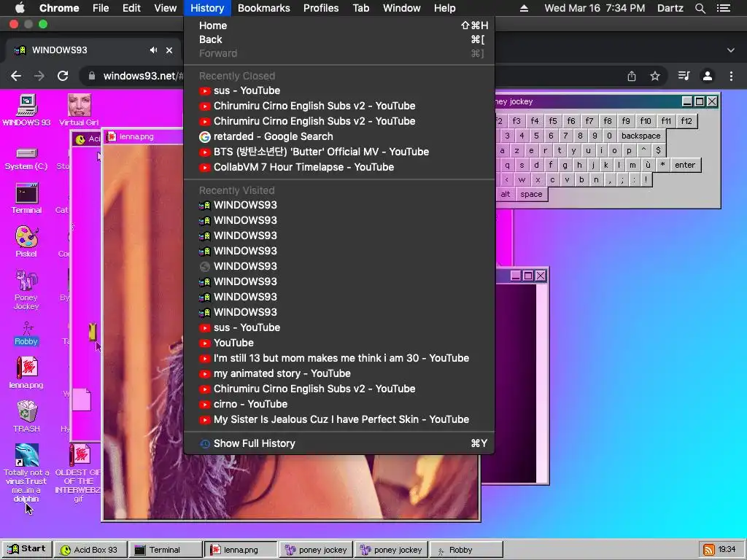Click the Windows93 Start button

(x=27, y=549)
